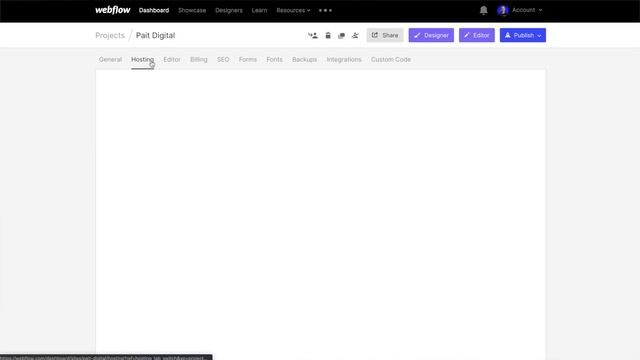Click the delete project trash icon

[328, 36]
